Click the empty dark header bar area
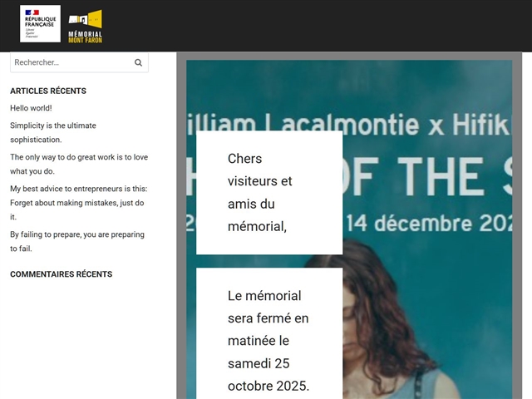This screenshot has width=532, height=399. click(x=332, y=25)
